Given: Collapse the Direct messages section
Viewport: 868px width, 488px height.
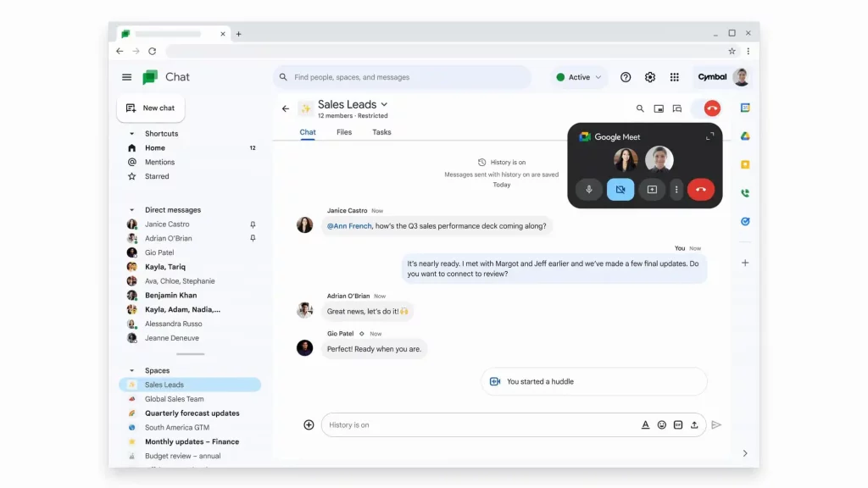Looking at the screenshot, I should tap(131, 209).
